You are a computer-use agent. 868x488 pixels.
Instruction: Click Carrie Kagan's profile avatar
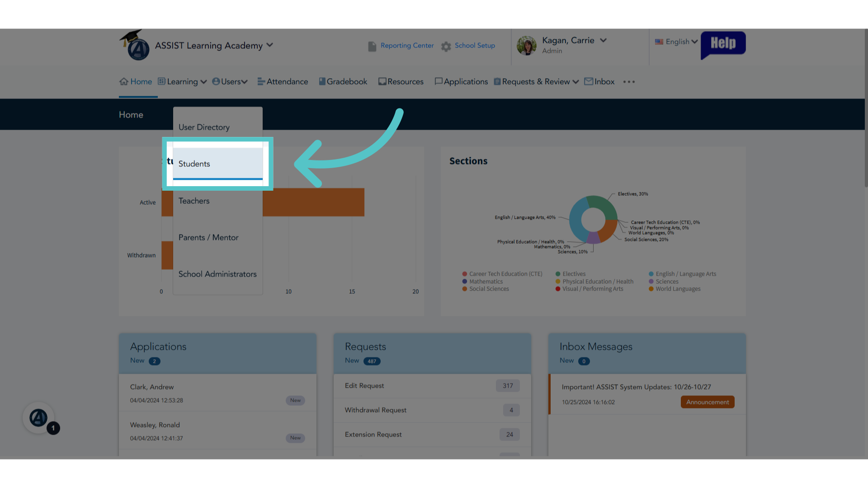[527, 46]
